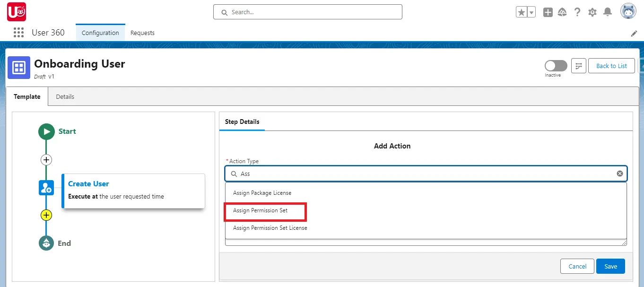The height and width of the screenshot is (287, 644).
Task: Enable the Inactive toggle to activate Onboarding User
Action: coord(555,66)
